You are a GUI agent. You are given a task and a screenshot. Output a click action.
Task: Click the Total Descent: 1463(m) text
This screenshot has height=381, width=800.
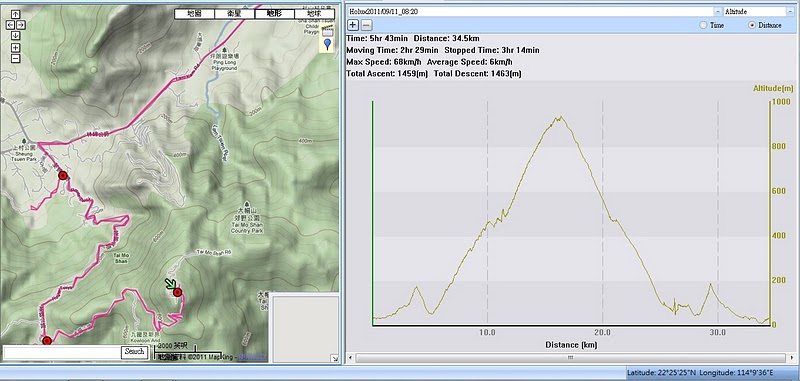point(478,74)
